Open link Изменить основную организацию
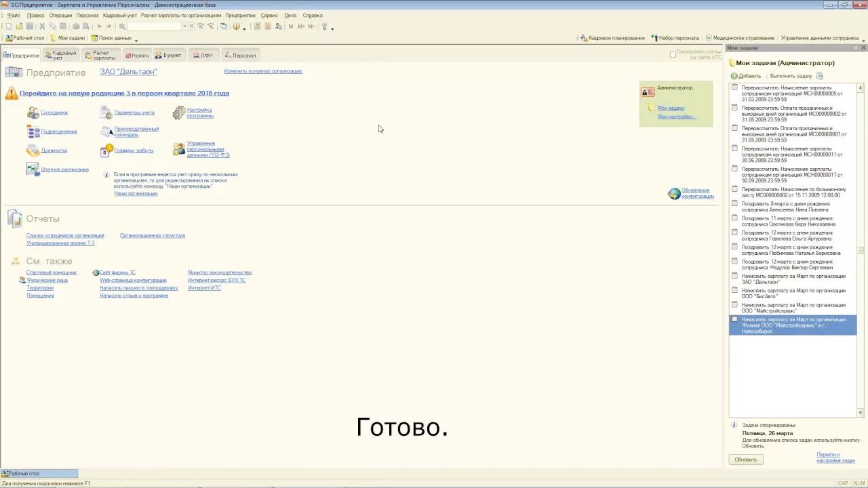 point(263,71)
